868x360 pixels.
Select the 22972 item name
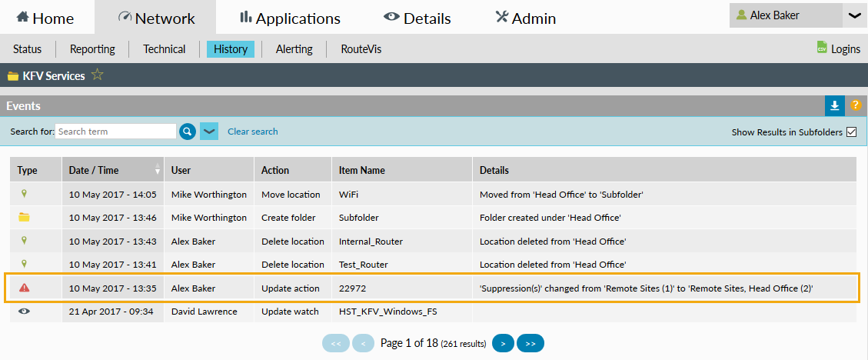point(353,288)
